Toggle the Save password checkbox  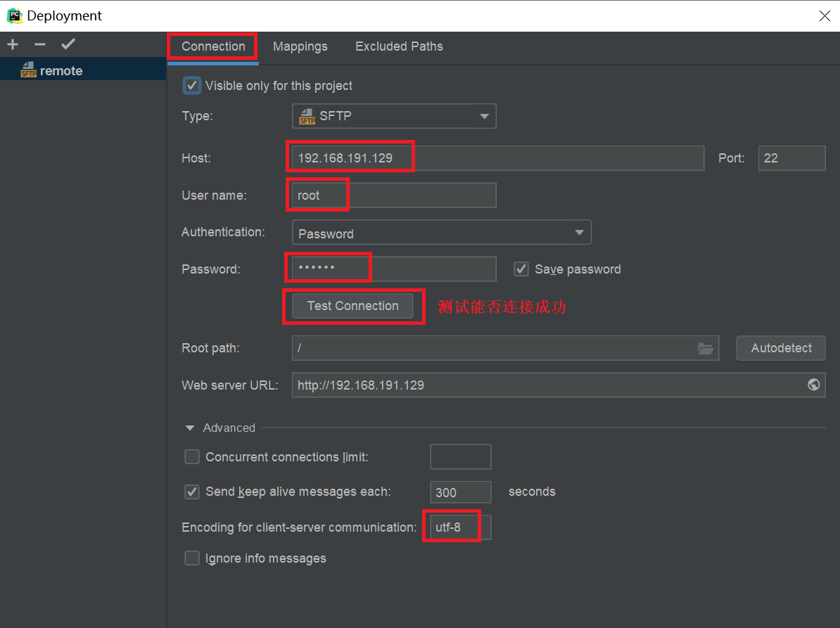(x=521, y=269)
